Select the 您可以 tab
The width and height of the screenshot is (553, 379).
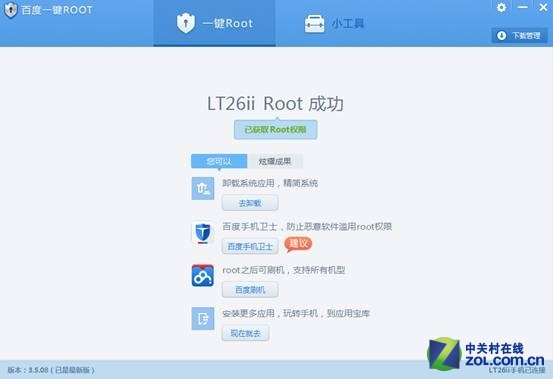coord(219,161)
